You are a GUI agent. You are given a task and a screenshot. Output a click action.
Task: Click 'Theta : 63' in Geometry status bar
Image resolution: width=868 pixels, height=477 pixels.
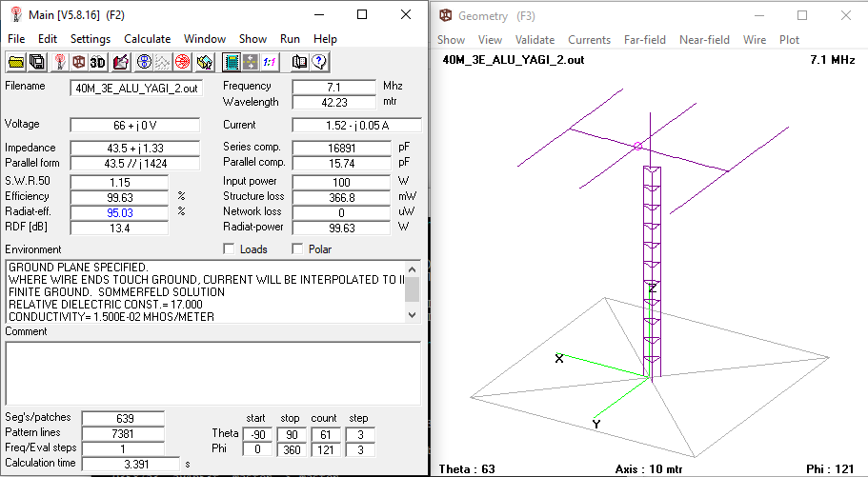click(x=467, y=469)
